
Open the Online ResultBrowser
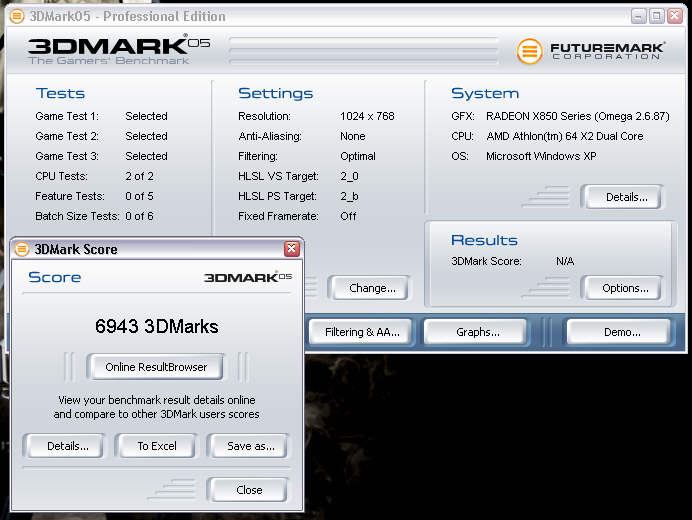click(x=156, y=367)
